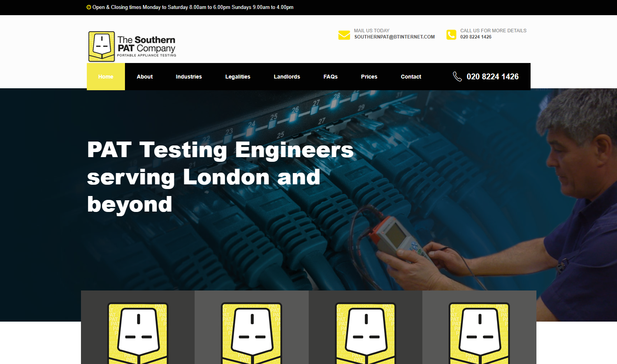This screenshot has width=617, height=364.
Task: Click the Open & Closing times notice
Action: [x=190, y=7]
